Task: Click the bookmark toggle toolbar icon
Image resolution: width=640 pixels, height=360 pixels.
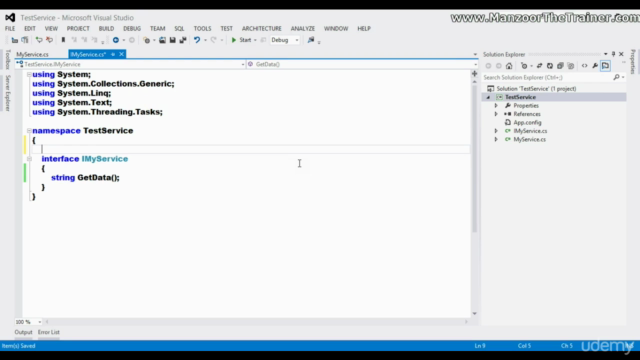Action: pyautogui.click(x=63, y=40)
